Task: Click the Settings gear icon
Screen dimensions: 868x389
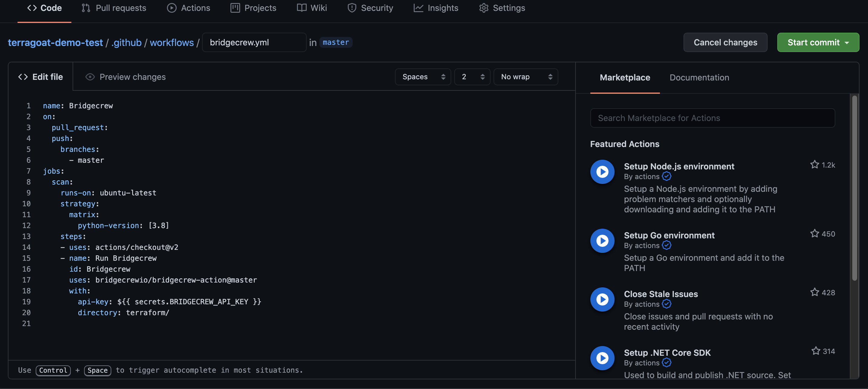Action: click(484, 8)
